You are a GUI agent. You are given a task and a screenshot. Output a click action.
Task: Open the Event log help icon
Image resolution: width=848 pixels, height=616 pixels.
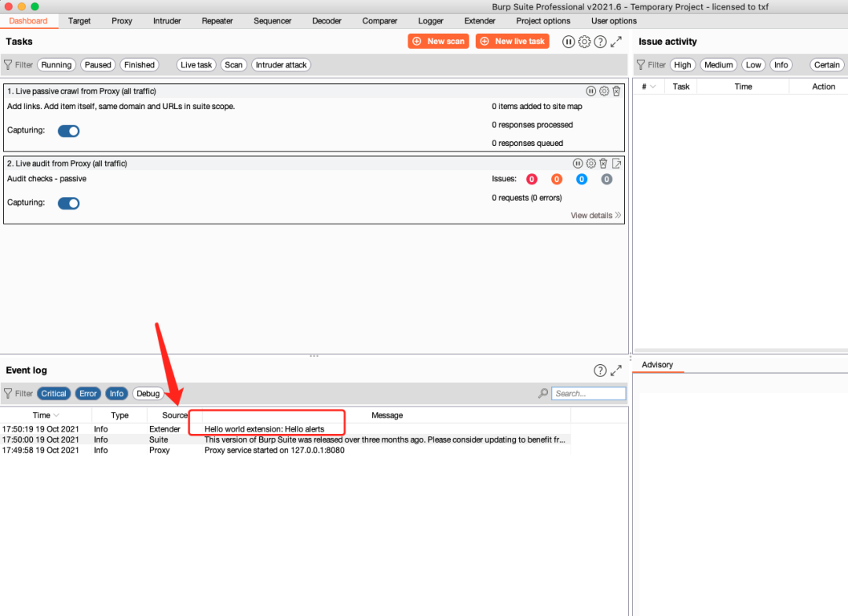[x=600, y=370]
